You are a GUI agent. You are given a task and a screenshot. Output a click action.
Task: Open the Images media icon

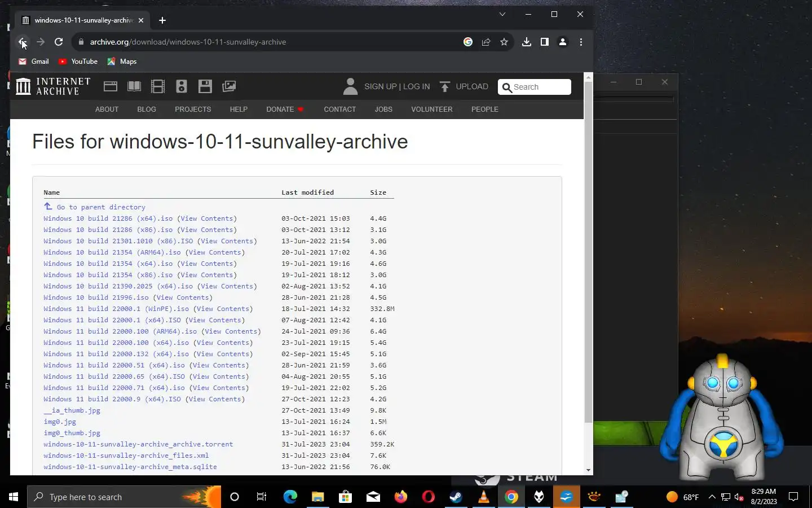(229, 86)
